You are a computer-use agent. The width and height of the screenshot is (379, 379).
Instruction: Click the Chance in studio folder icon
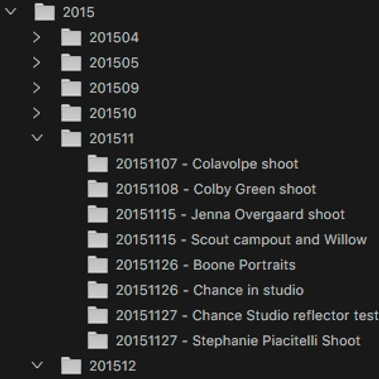(x=98, y=290)
